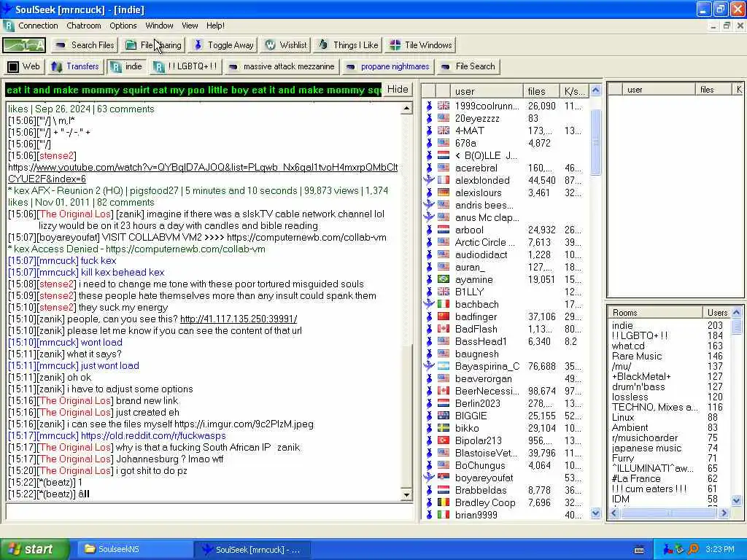Click the bird icon next to bachbach
The width and height of the screenshot is (747, 560).
click(x=429, y=304)
